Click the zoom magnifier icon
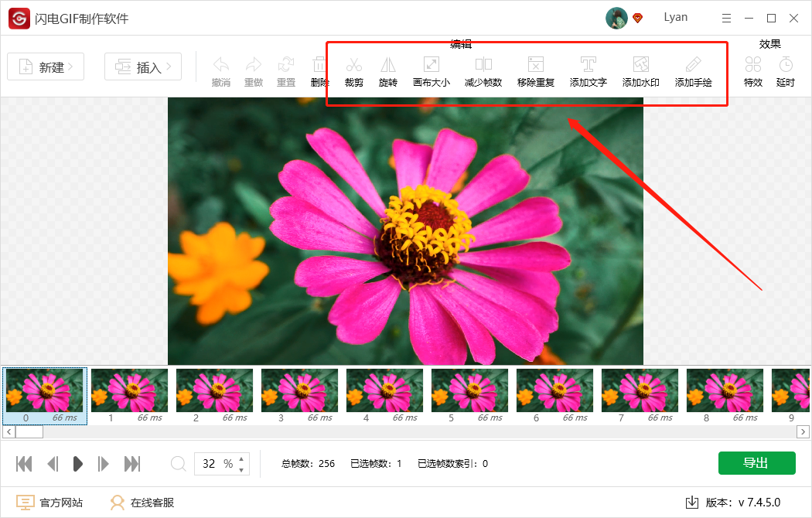Viewport: 812px width, 518px height. [x=178, y=464]
